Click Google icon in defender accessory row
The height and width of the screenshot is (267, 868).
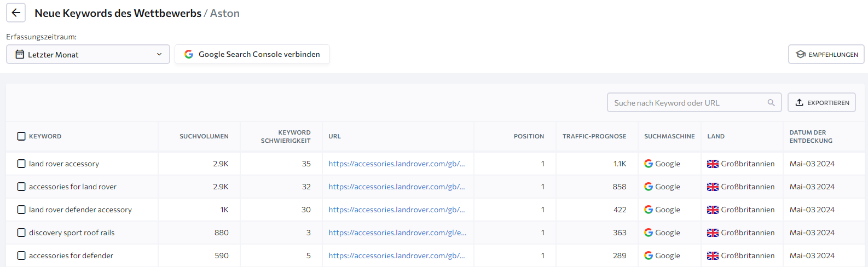[649, 210]
